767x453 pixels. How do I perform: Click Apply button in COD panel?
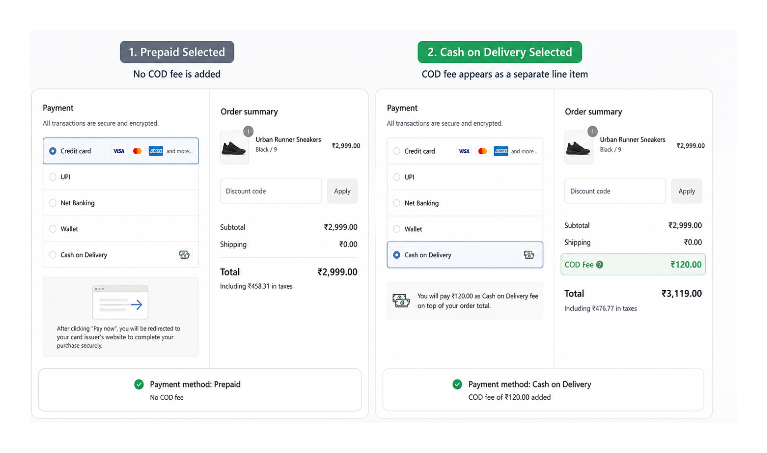[x=686, y=191]
